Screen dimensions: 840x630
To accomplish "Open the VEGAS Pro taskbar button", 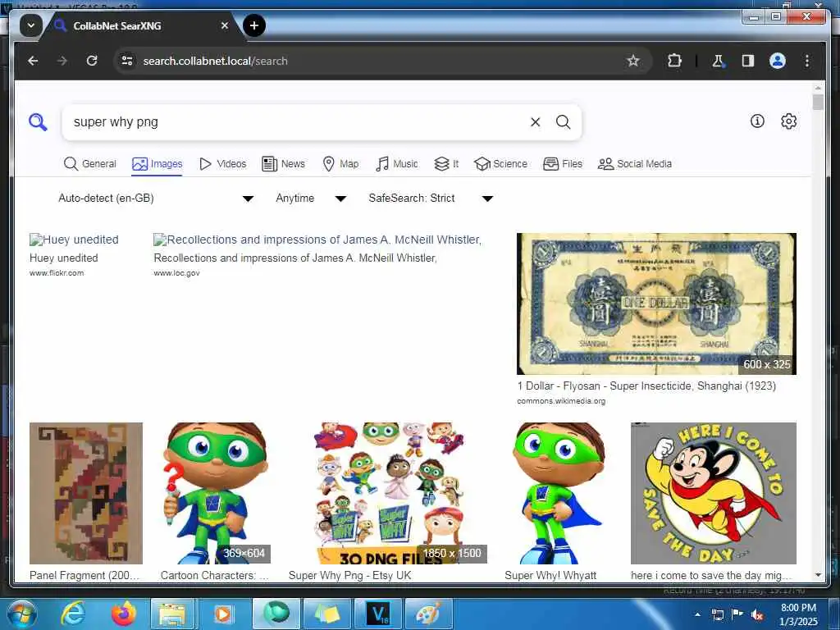I will [377, 614].
